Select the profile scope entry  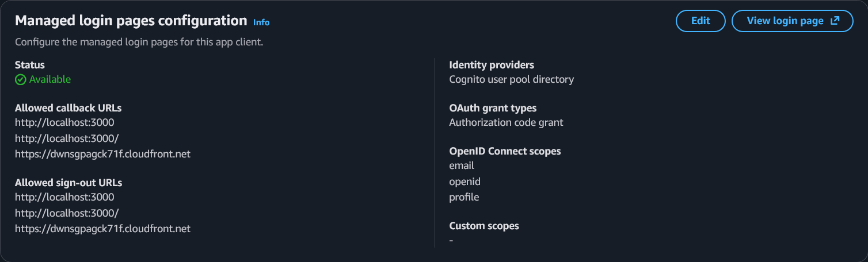(464, 197)
